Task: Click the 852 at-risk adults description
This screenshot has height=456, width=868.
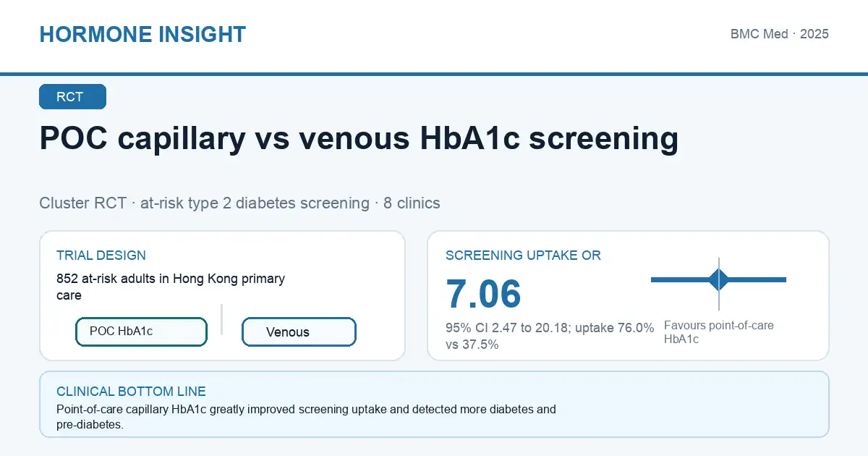Action: (171, 287)
